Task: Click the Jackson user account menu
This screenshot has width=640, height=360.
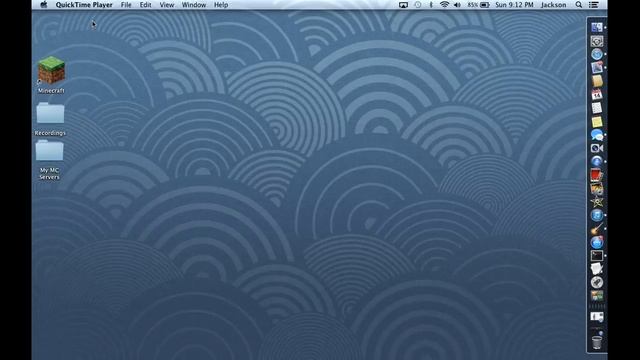Action: tap(553, 5)
